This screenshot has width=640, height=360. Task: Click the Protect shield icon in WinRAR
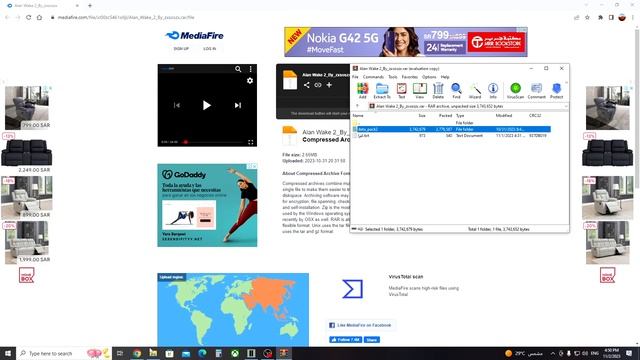coord(556,91)
